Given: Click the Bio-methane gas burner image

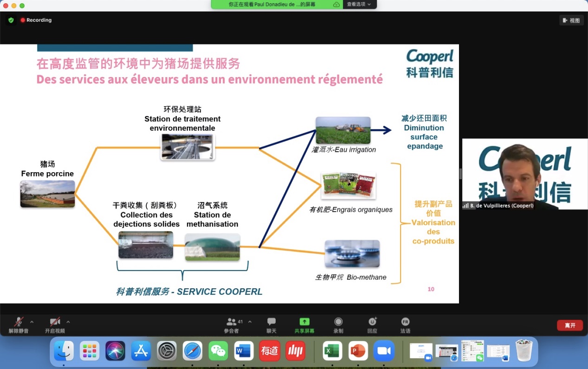Looking at the screenshot, I should [x=352, y=253].
